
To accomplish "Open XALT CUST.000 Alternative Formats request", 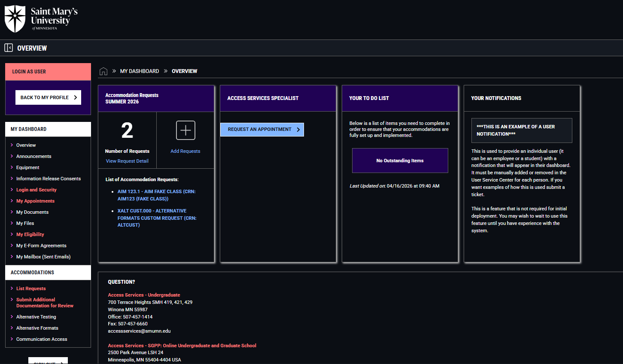I will pos(157,218).
